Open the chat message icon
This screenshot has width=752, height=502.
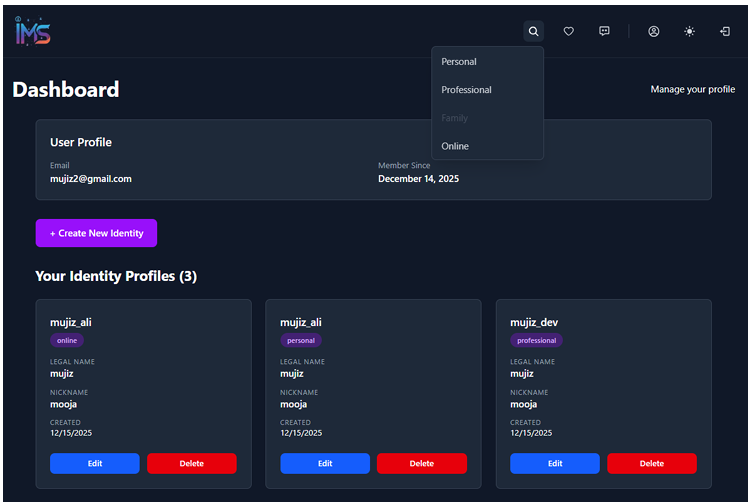[x=604, y=31]
